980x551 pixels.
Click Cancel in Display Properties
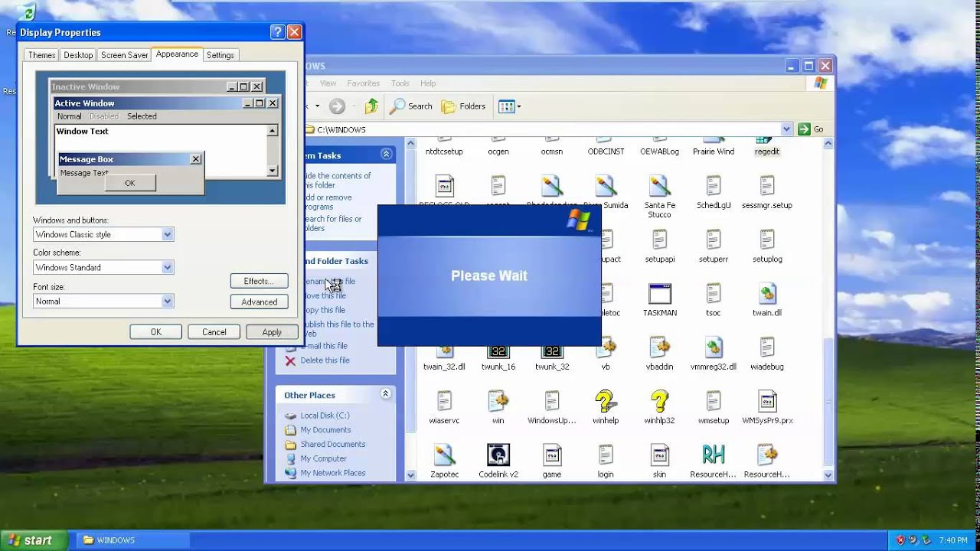214,332
